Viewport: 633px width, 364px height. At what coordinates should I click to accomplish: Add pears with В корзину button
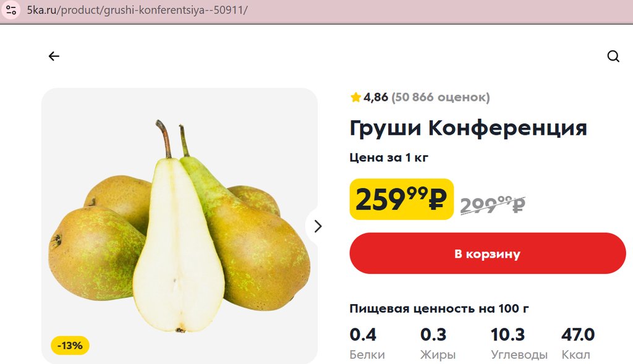(x=488, y=253)
